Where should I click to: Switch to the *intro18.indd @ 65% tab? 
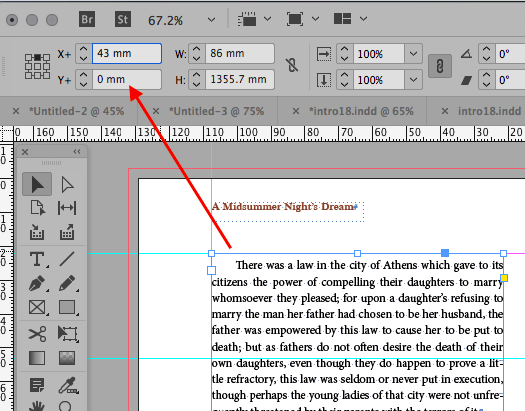point(361,111)
